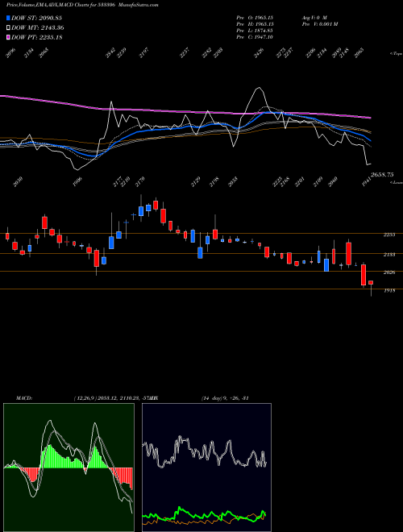This screenshot has width=403, height=532.
Task: Click the Tops marker label at right
Action: click(x=397, y=54)
